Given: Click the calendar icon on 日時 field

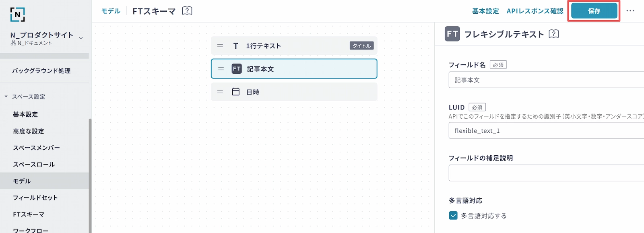Looking at the screenshot, I should coord(236,92).
